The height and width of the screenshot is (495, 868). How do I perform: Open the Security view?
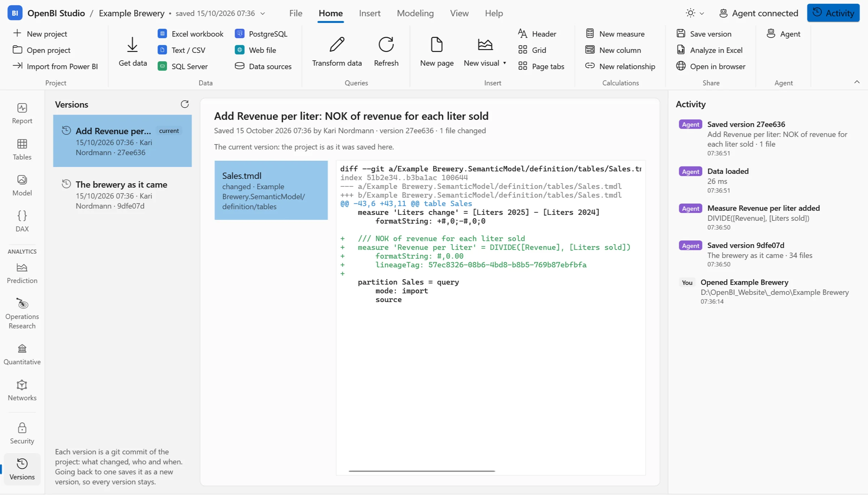[x=22, y=433]
